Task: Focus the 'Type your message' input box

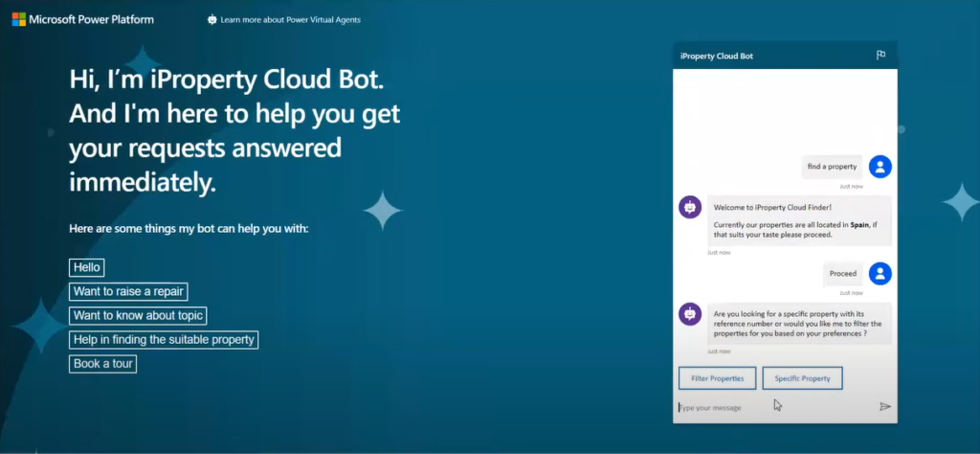Action: click(775, 407)
